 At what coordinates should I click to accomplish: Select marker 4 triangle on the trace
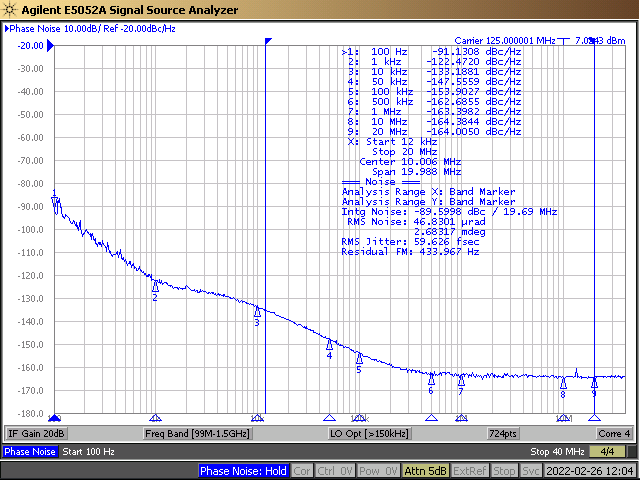[x=329, y=344]
